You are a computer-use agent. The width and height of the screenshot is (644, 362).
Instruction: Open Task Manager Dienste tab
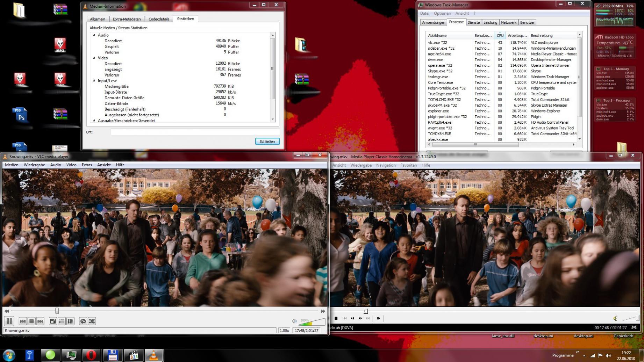pyautogui.click(x=473, y=22)
